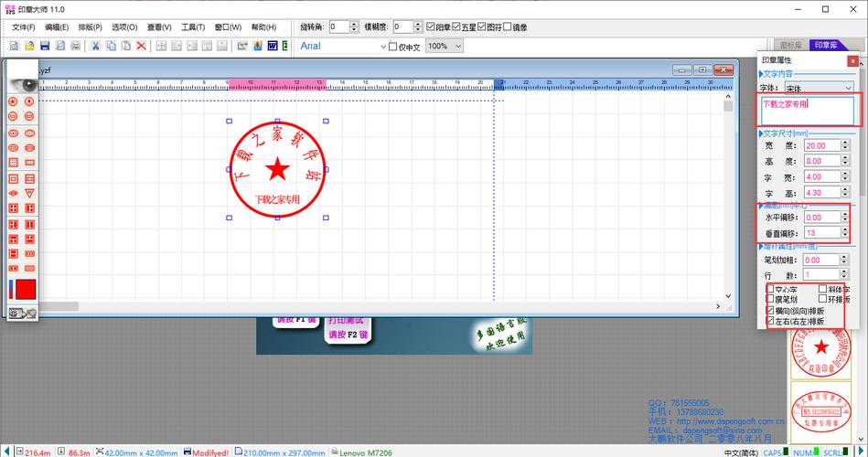Increase the 旋转角 spinner value
868x457 pixels.
click(354, 24)
